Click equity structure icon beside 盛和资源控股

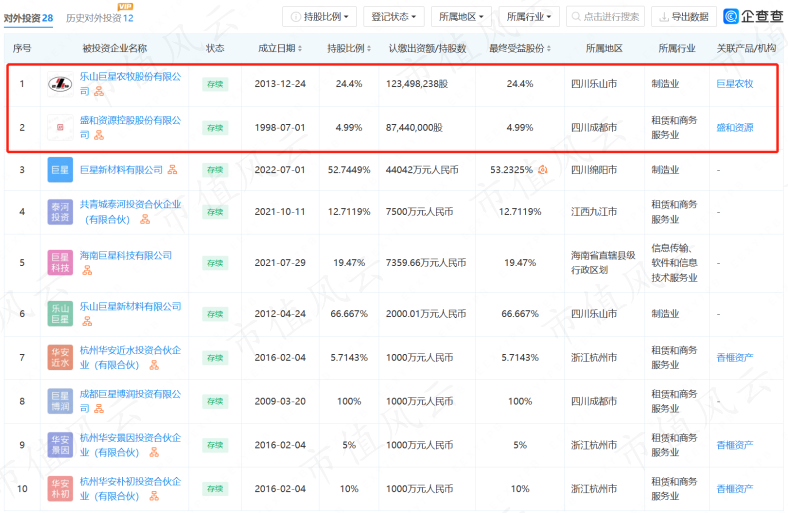99,135
